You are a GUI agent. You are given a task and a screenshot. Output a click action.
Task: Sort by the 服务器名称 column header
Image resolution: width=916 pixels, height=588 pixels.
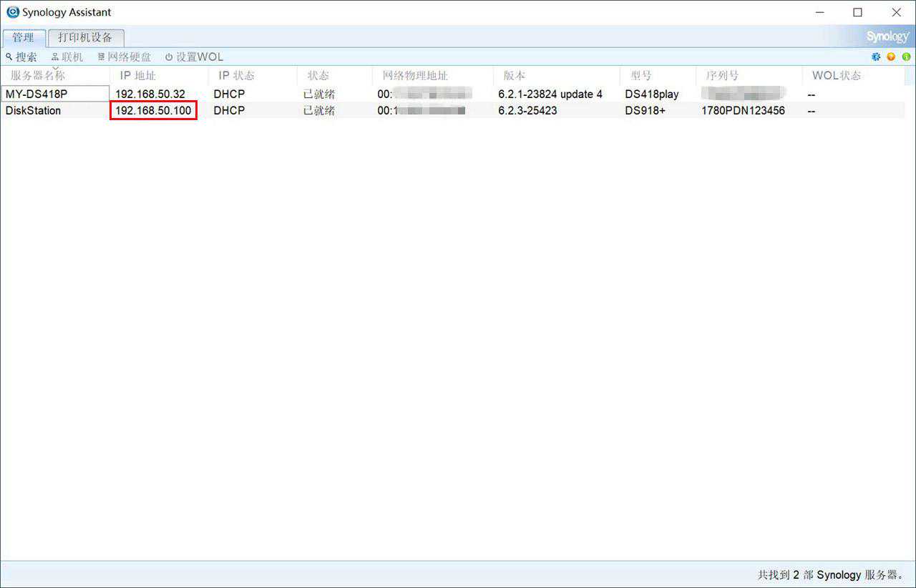point(38,76)
